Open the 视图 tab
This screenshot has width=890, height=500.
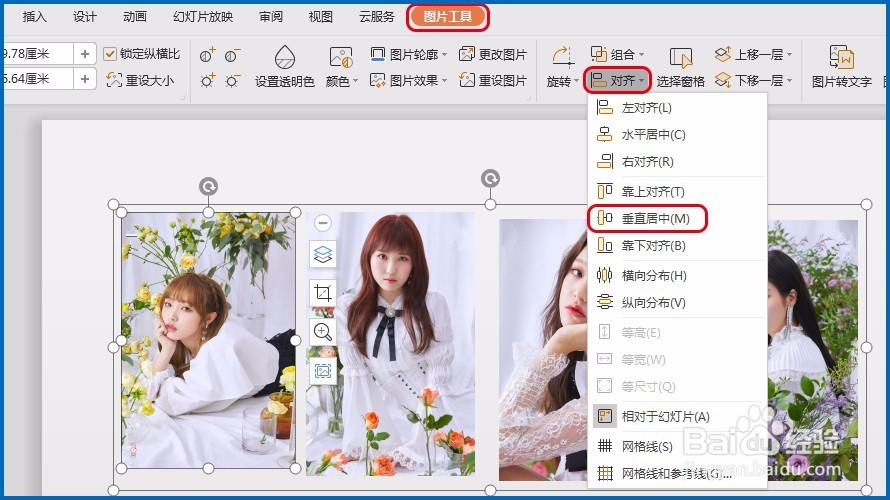coord(321,17)
